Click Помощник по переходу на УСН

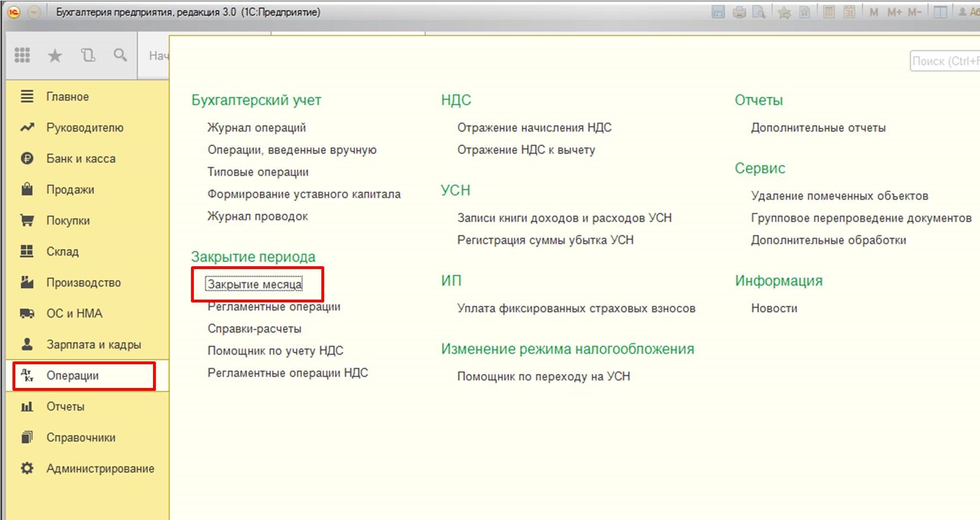coord(543,376)
